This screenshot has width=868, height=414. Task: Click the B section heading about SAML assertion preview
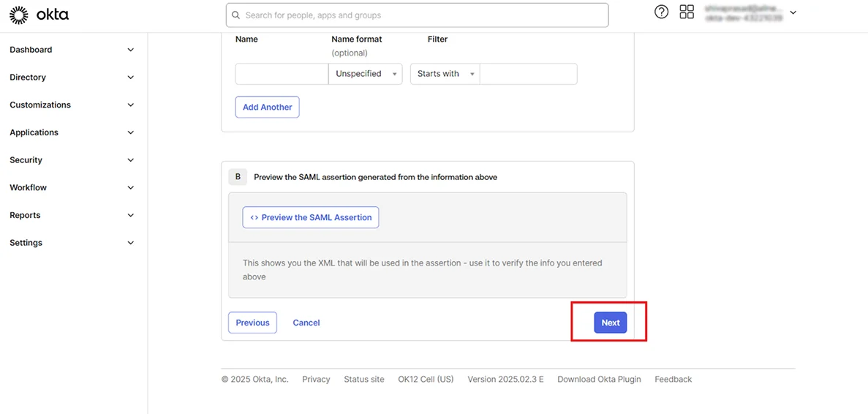click(375, 177)
